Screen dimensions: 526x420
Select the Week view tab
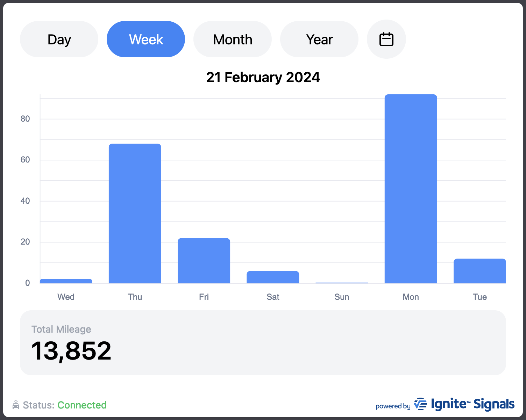tap(146, 39)
